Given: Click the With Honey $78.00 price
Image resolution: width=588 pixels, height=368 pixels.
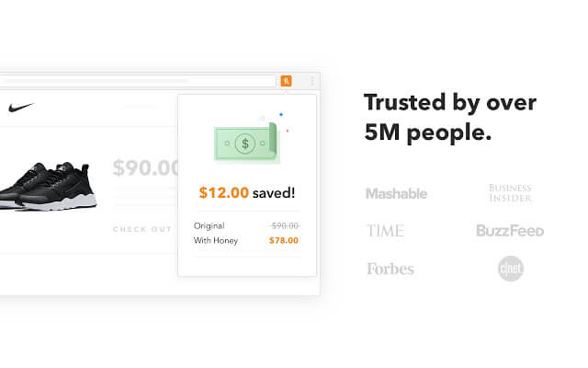Looking at the screenshot, I should point(284,240).
